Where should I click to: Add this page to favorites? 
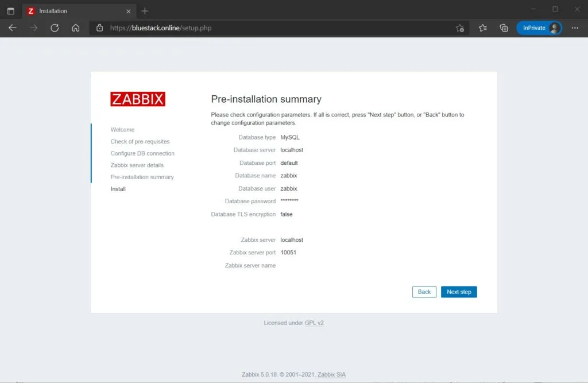click(x=460, y=28)
